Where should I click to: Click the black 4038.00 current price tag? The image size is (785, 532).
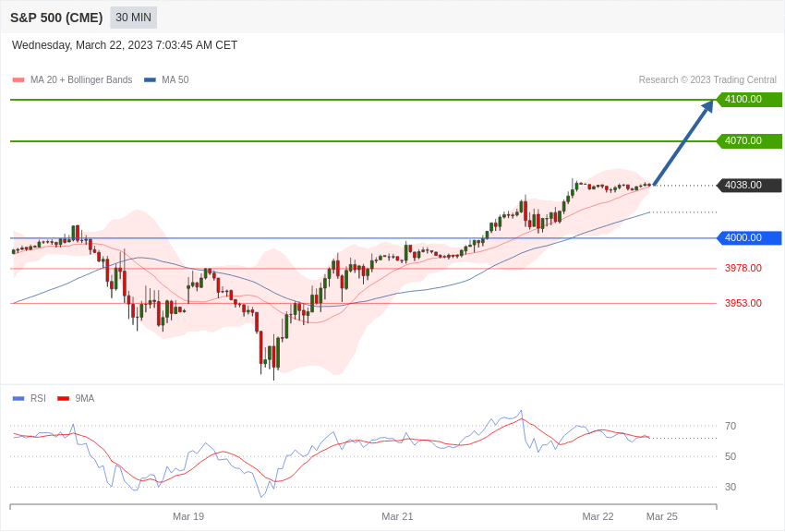pos(749,186)
